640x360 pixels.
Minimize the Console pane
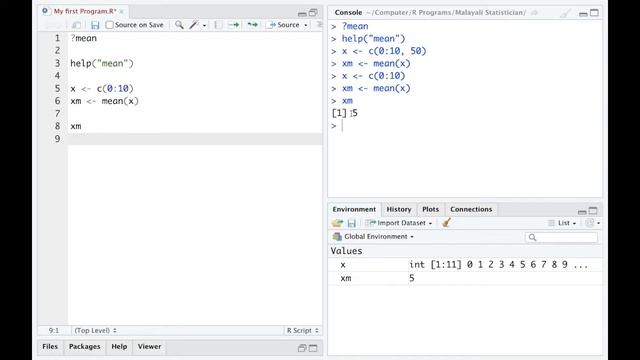pos(583,14)
